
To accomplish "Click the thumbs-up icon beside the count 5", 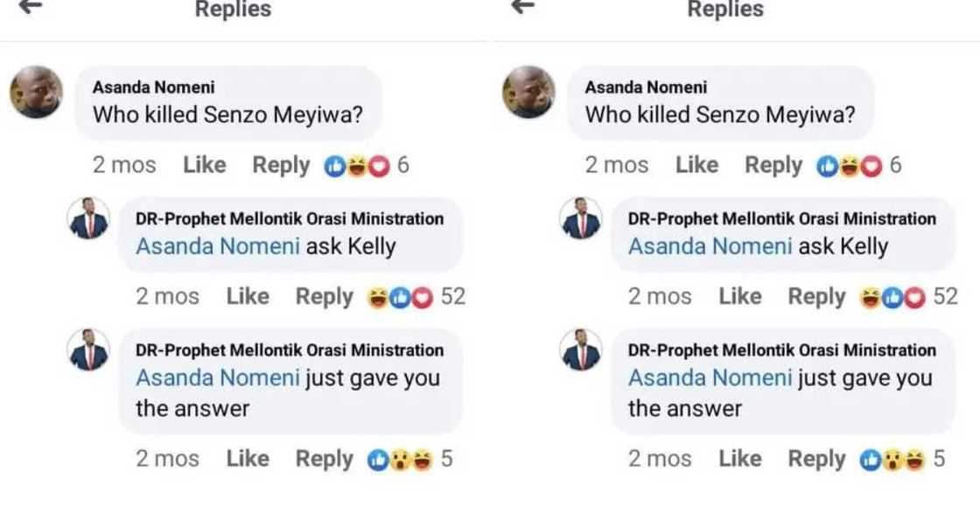I will click(380, 458).
